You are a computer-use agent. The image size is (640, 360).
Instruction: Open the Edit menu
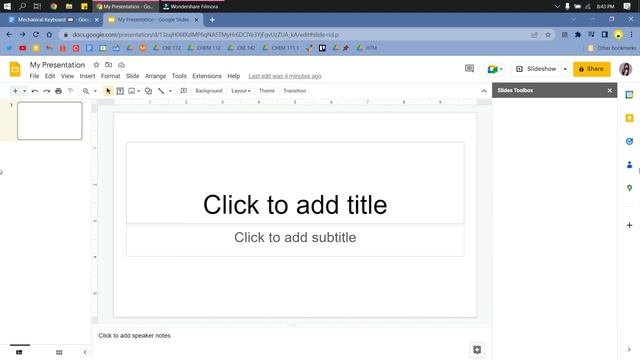coord(50,76)
